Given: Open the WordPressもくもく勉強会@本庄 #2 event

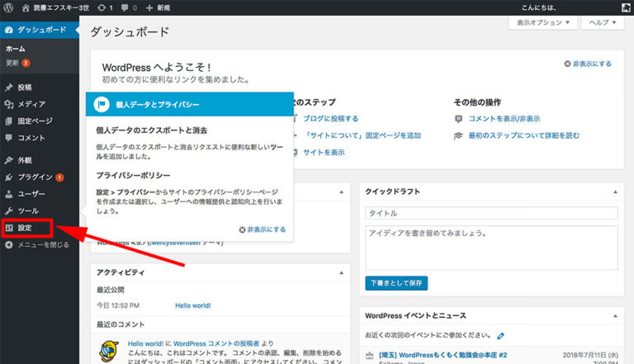Looking at the screenshot, I should [x=442, y=355].
